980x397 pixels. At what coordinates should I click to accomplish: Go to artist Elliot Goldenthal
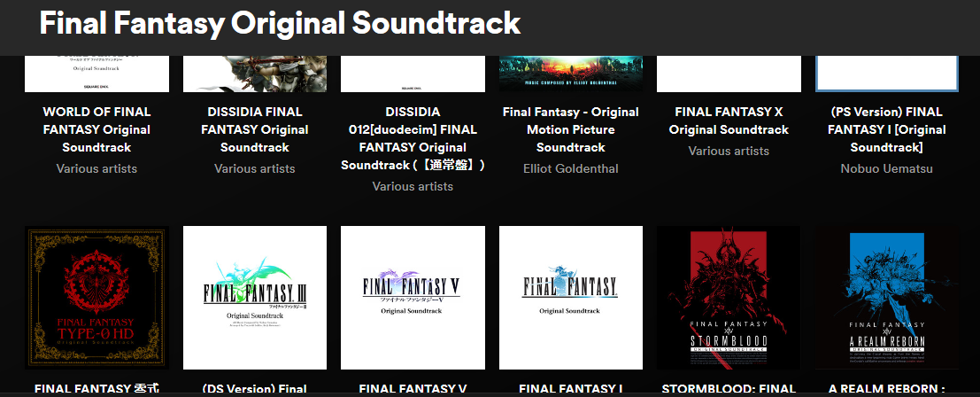[x=571, y=168]
